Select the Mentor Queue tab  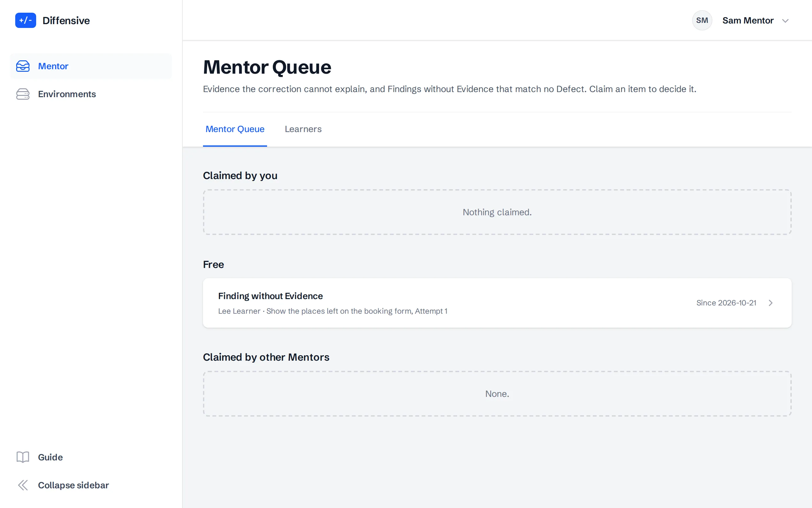[x=235, y=129]
